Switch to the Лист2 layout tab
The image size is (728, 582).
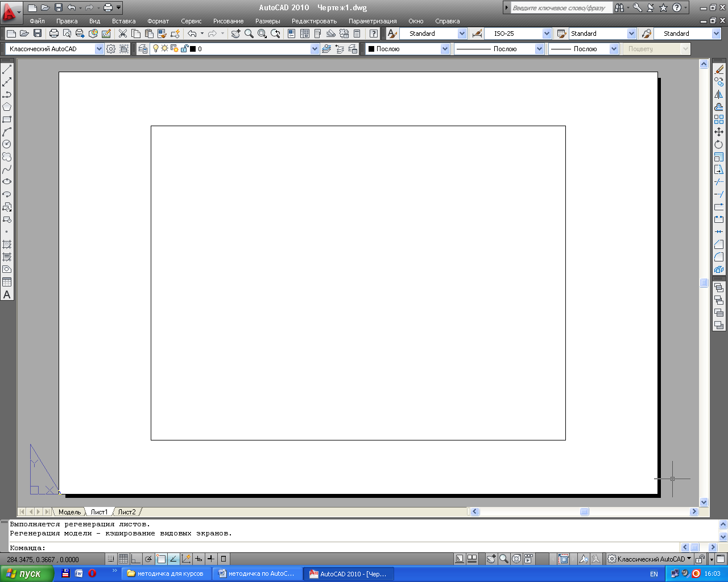126,512
